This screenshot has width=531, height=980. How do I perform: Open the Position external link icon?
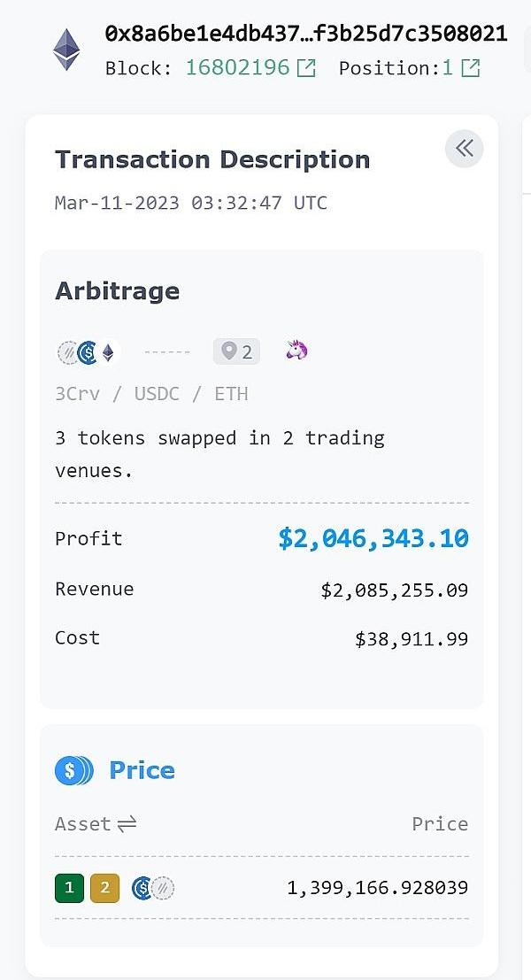(x=471, y=67)
